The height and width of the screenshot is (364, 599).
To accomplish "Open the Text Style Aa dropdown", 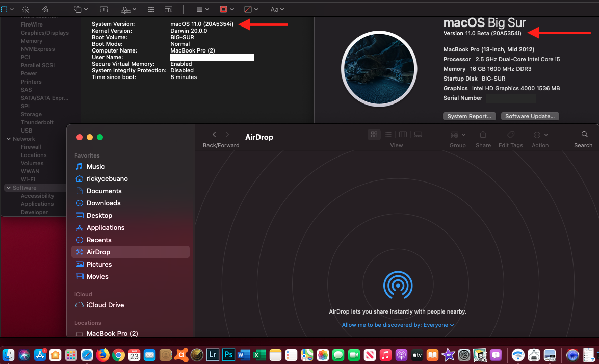I will 277,9.
